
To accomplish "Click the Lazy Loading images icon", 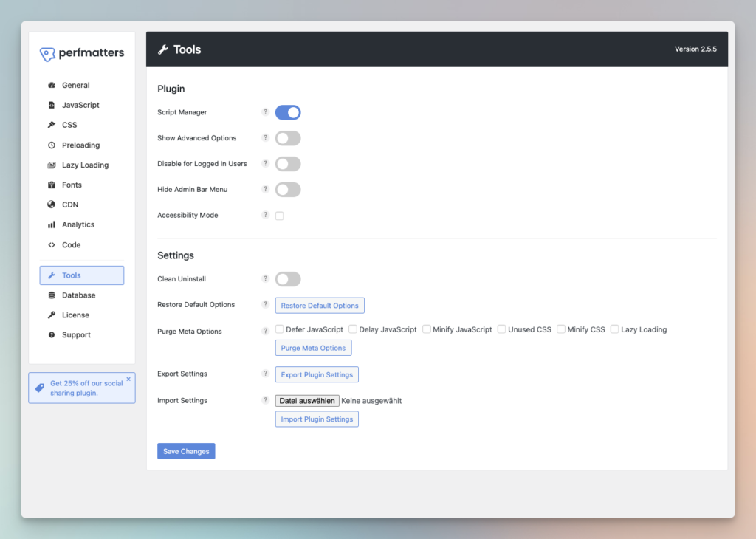I will [x=52, y=165].
